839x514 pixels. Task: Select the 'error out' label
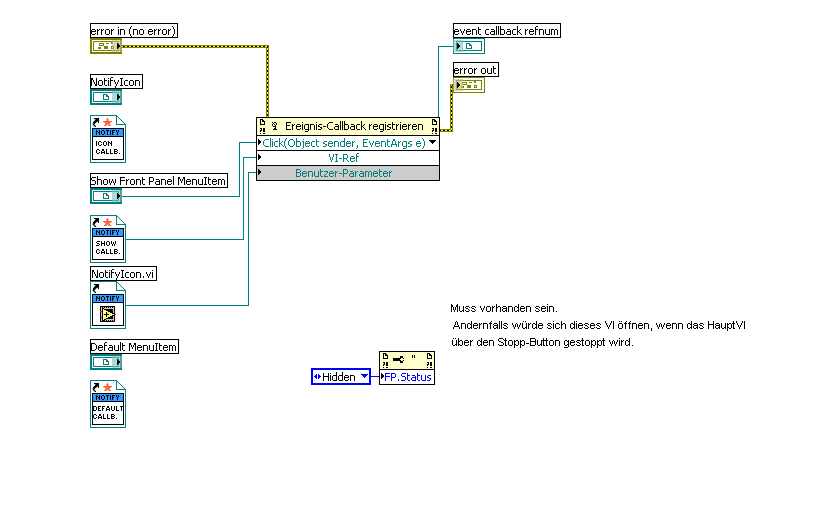click(x=476, y=70)
